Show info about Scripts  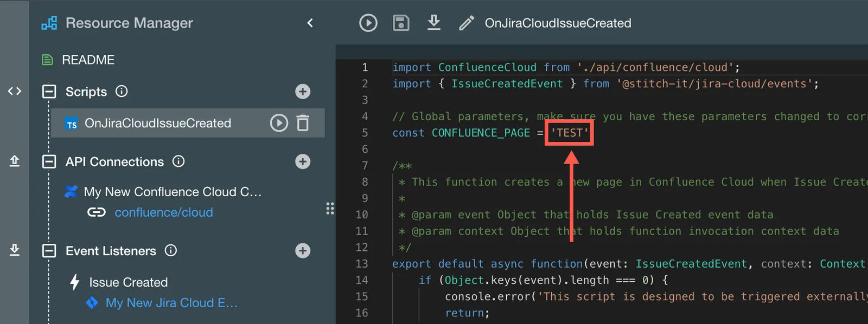coord(122,91)
